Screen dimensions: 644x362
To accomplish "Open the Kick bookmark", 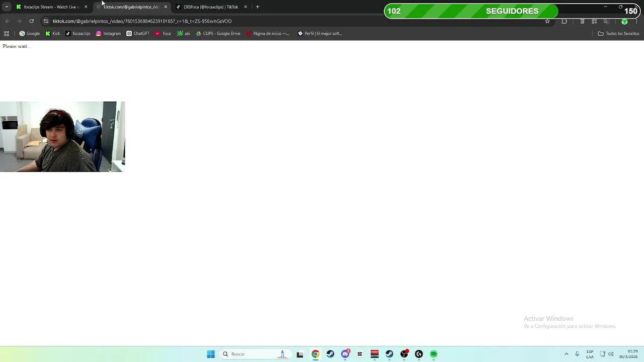I will point(53,34).
